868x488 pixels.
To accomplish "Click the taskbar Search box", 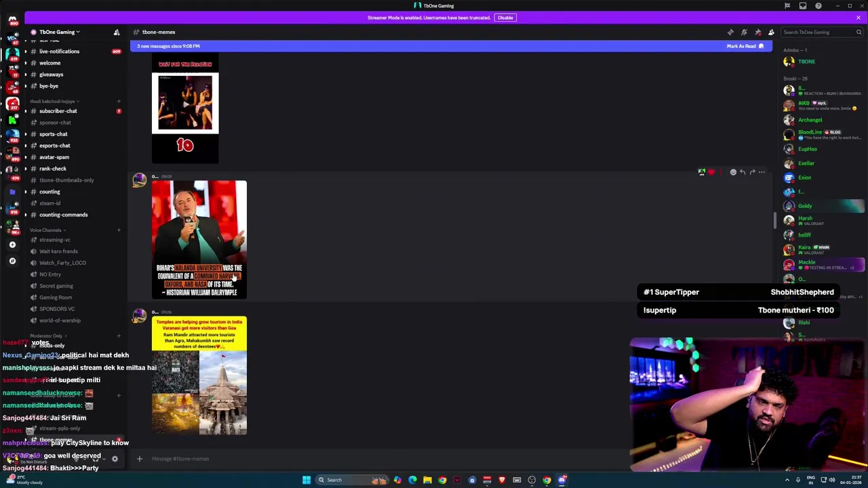I will 351,480.
